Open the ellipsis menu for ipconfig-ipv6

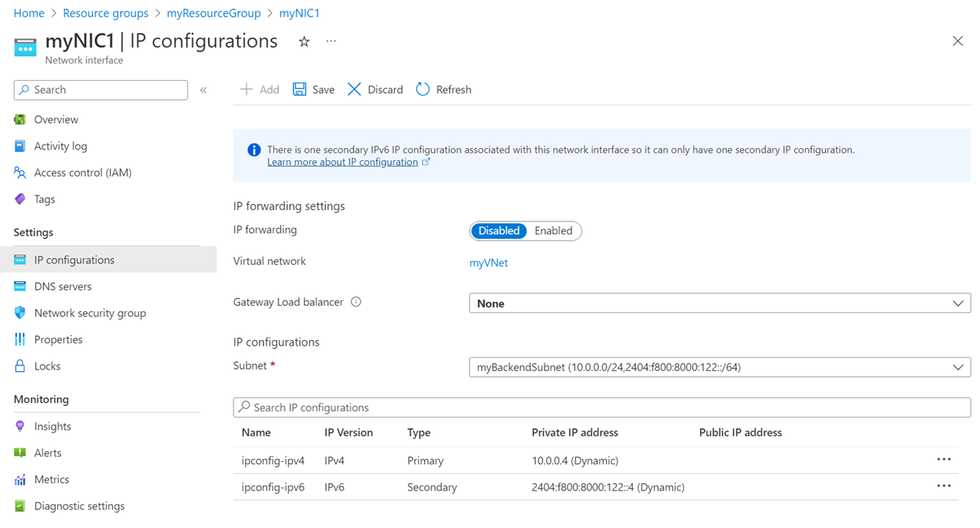[944, 485]
